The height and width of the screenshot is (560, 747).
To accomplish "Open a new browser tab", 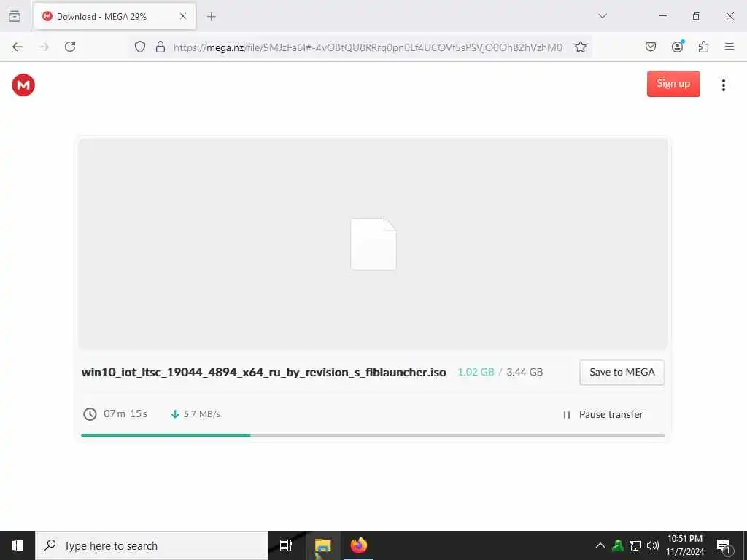I will click(211, 17).
